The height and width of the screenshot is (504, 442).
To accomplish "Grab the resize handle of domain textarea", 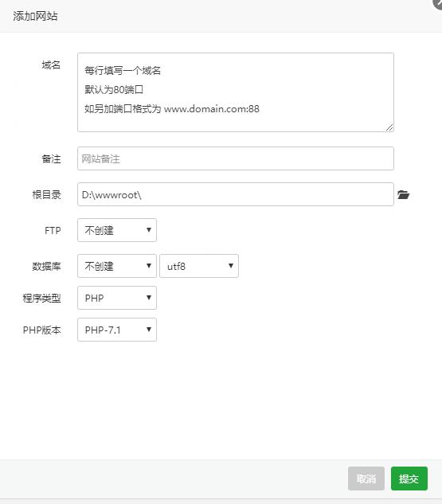I will [389, 127].
